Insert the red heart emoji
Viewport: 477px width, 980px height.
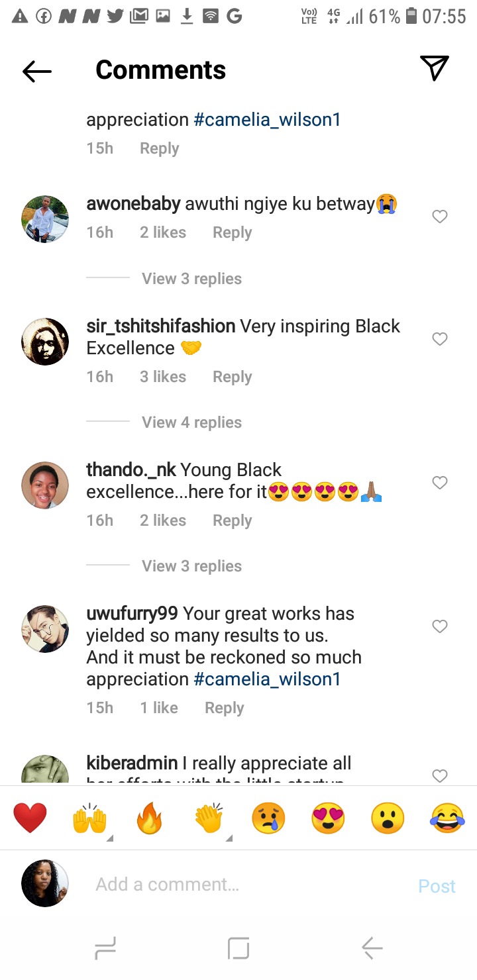pos(30,818)
